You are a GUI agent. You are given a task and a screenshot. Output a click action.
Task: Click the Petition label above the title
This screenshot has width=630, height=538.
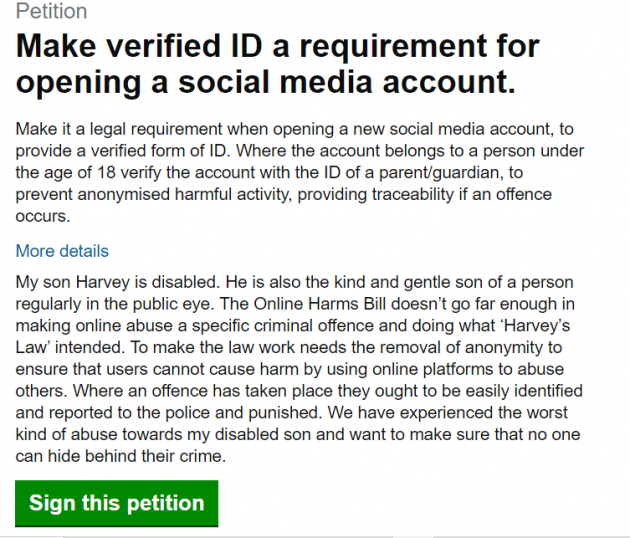coord(51,12)
